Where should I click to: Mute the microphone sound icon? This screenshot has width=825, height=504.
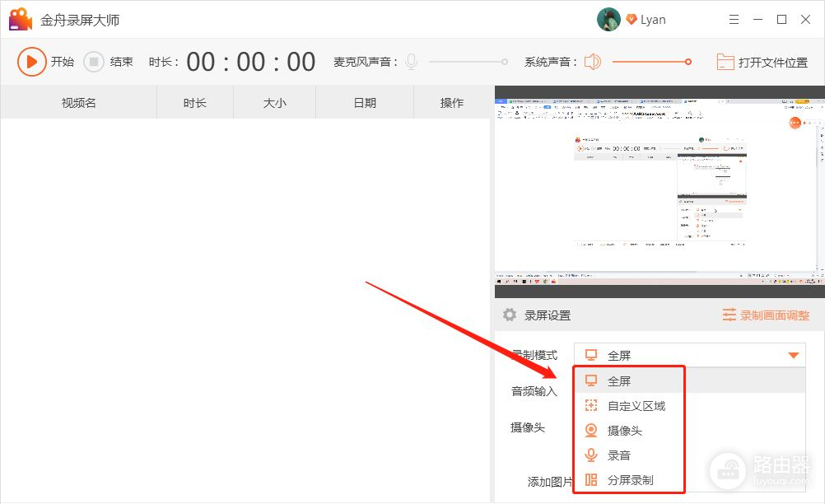(x=411, y=62)
